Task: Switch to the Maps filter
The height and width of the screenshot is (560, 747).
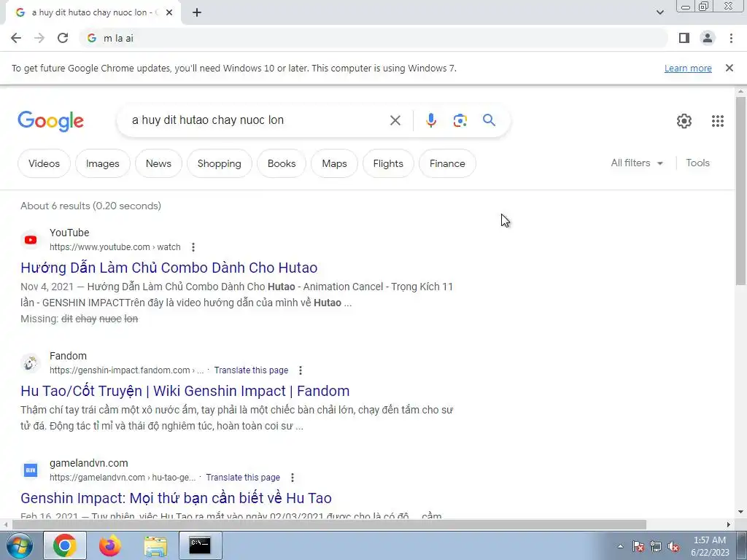Action: pyautogui.click(x=334, y=163)
